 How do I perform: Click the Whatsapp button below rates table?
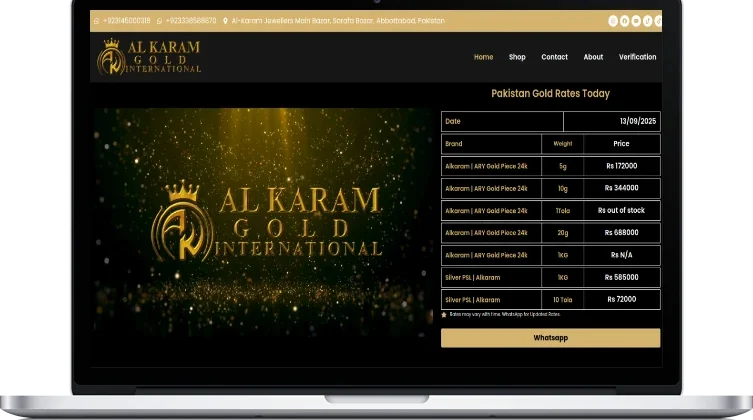tap(550, 338)
